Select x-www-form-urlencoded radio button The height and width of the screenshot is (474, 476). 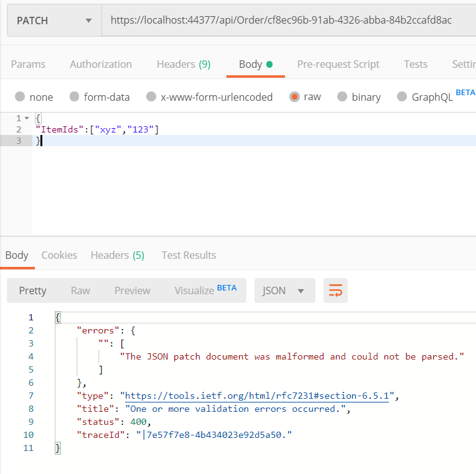(x=151, y=96)
